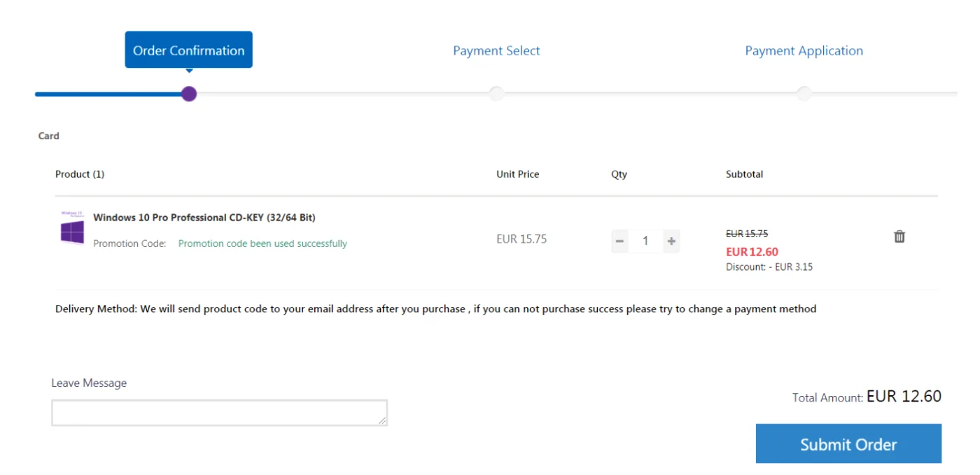Click the purple progress marker on the progress bar
The height and width of the screenshot is (475, 980).
click(189, 94)
